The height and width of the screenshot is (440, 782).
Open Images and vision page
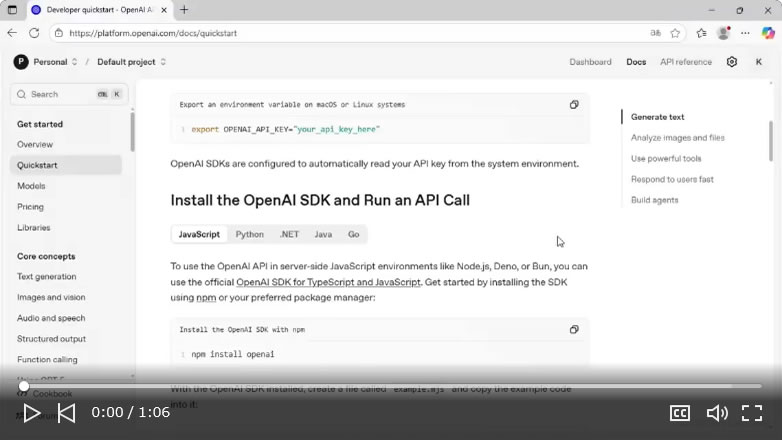[x=51, y=297]
